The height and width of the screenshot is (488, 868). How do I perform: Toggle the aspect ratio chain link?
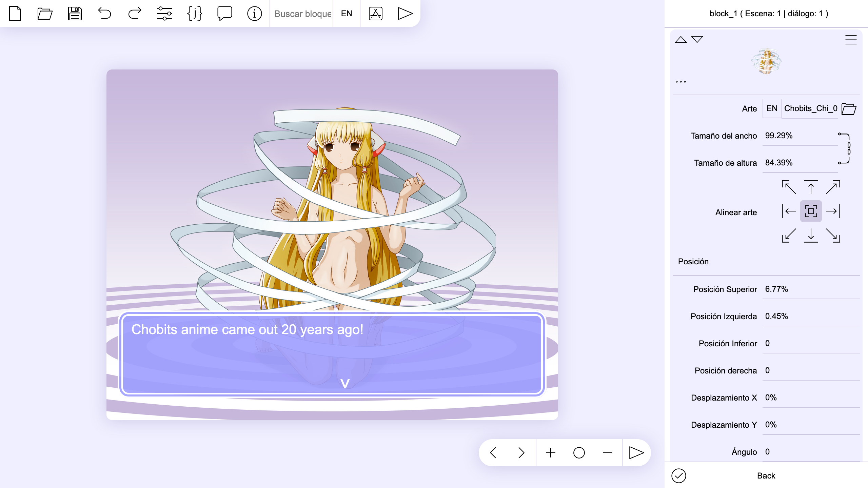(x=845, y=148)
